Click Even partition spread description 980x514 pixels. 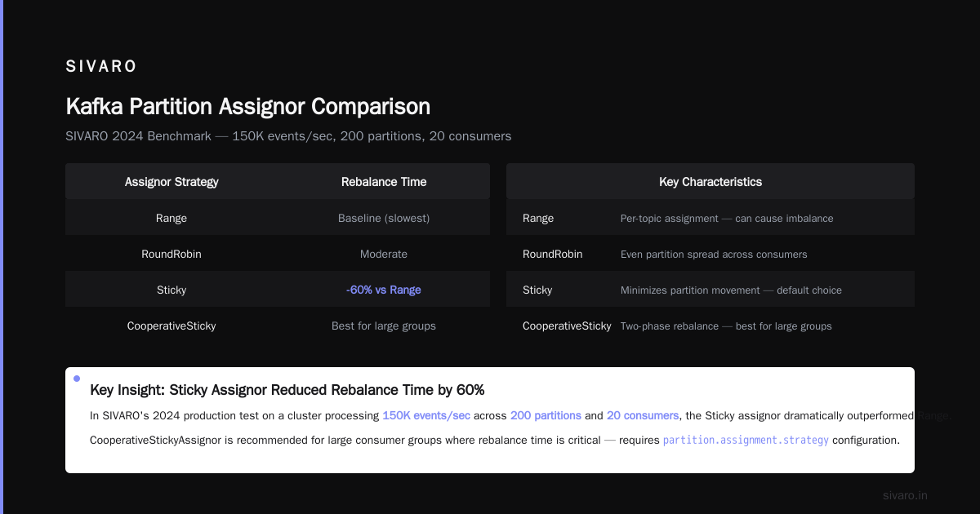(714, 255)
